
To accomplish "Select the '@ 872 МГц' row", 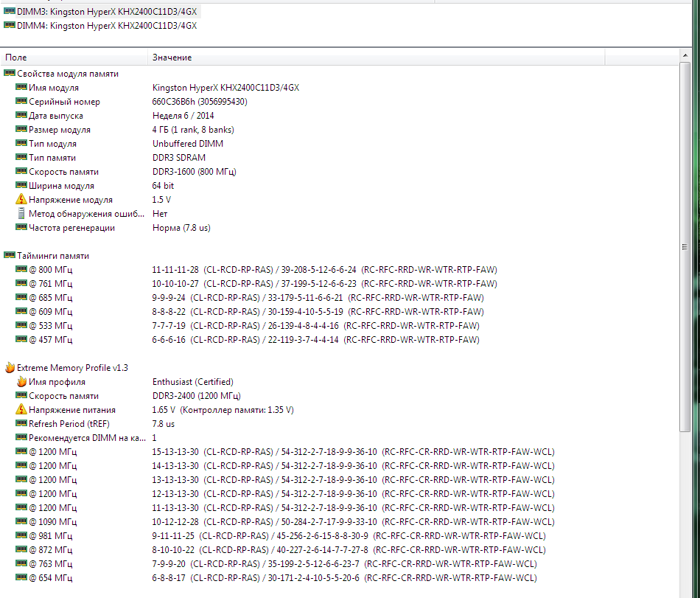I will click(281, 550).
